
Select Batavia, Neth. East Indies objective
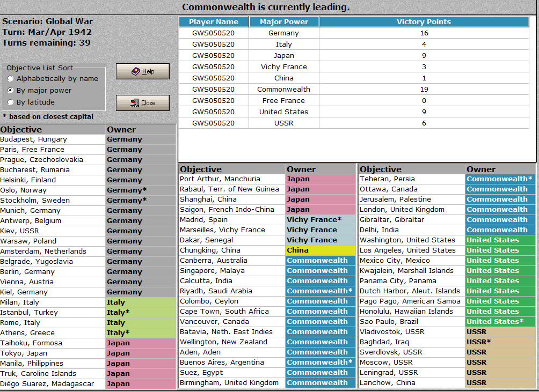(x=232, y=331)
